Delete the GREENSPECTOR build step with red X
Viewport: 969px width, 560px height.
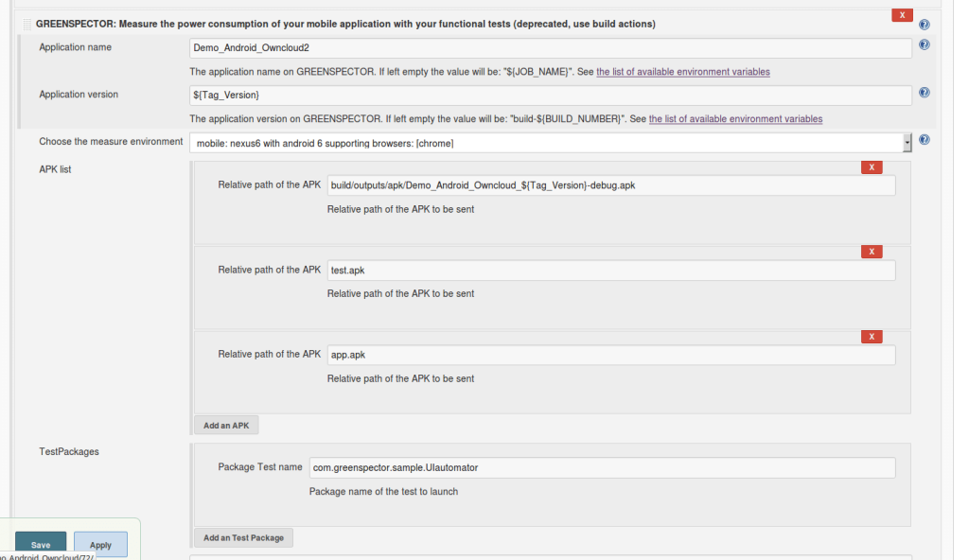902,15
